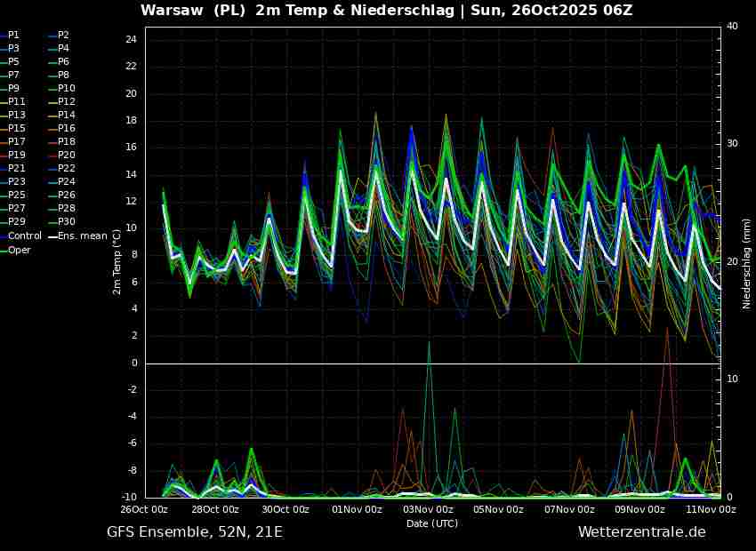This screenshot has height=551, width=756.
Task: Select the P19 legend entry
Action: (12, 156)
